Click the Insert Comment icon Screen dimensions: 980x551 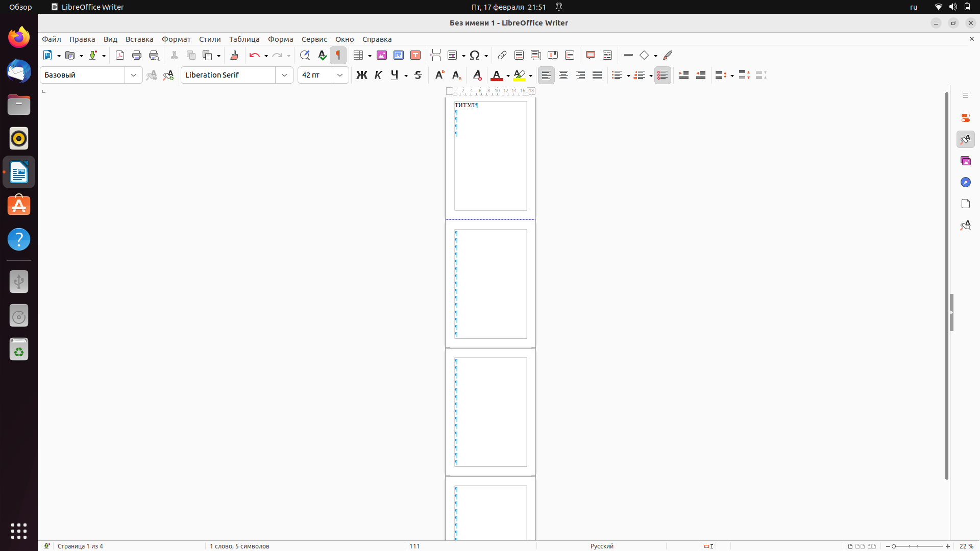(591, 55)
